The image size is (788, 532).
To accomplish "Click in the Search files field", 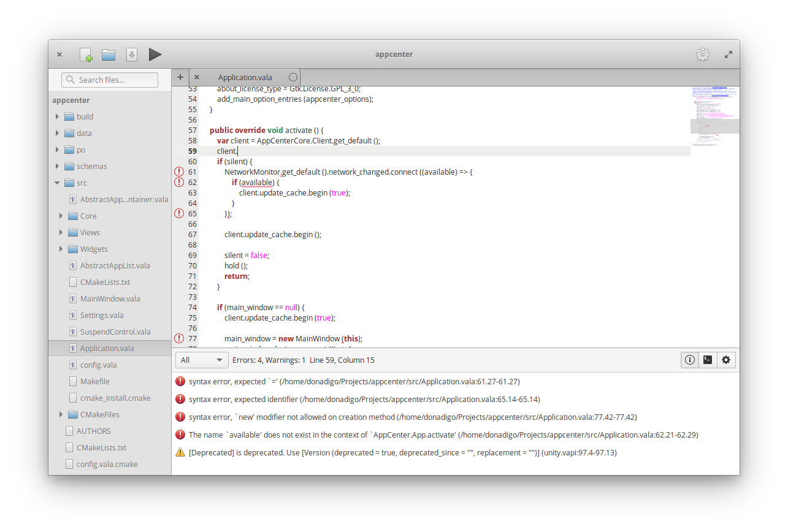I will [110, 80].
